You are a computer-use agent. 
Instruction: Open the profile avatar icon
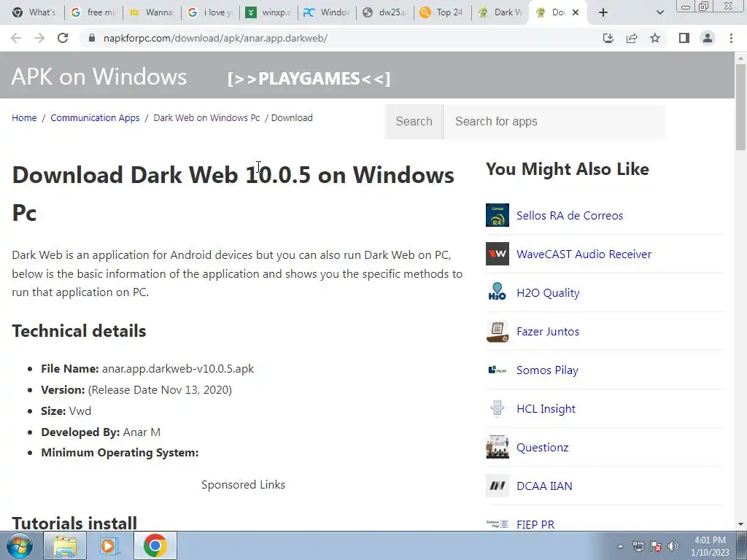pos(708,38)
